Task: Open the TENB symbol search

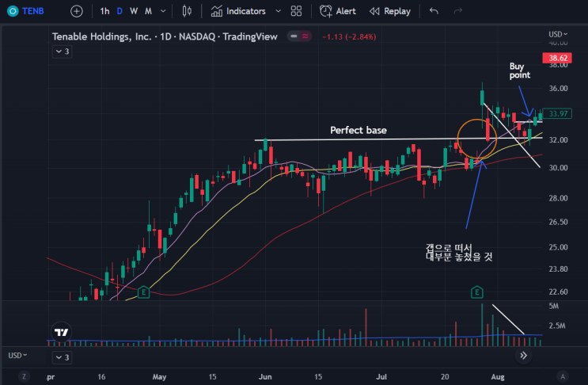Action: point(32,11)
